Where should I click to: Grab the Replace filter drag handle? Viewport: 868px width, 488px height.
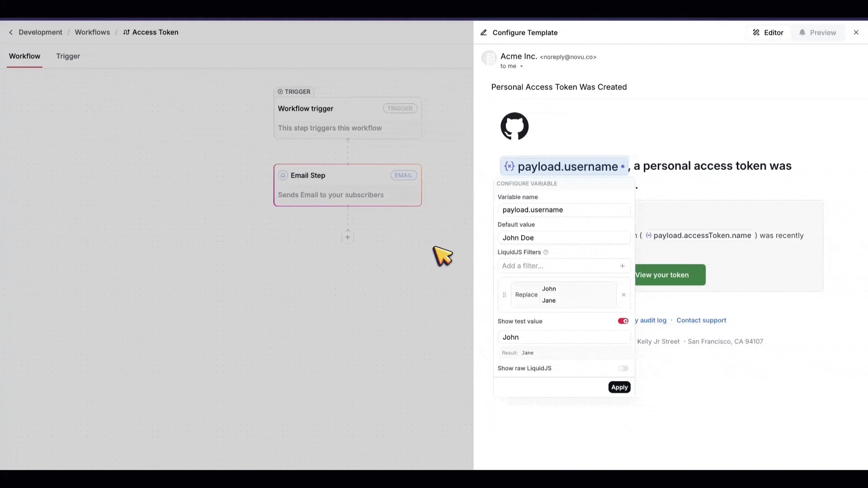point(505,295)
